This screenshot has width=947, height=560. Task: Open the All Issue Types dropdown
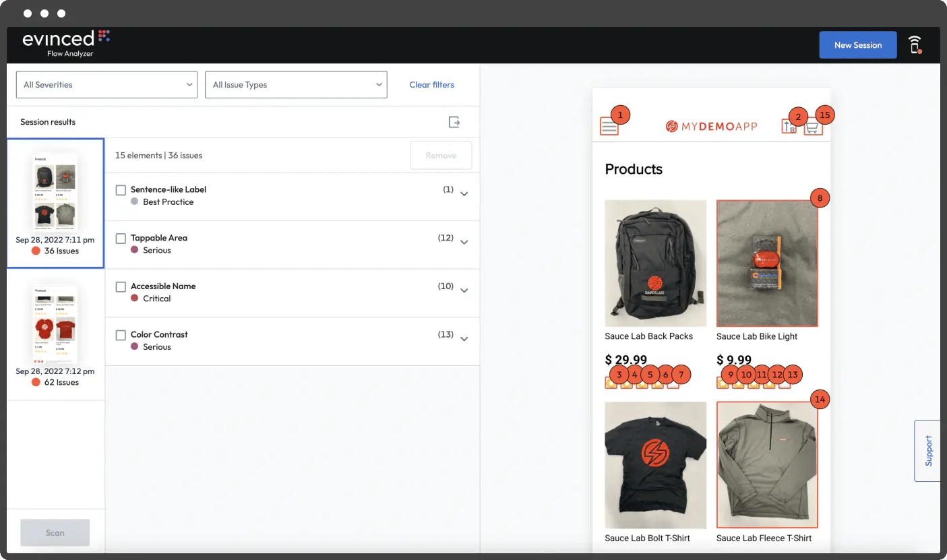[296, 85]
